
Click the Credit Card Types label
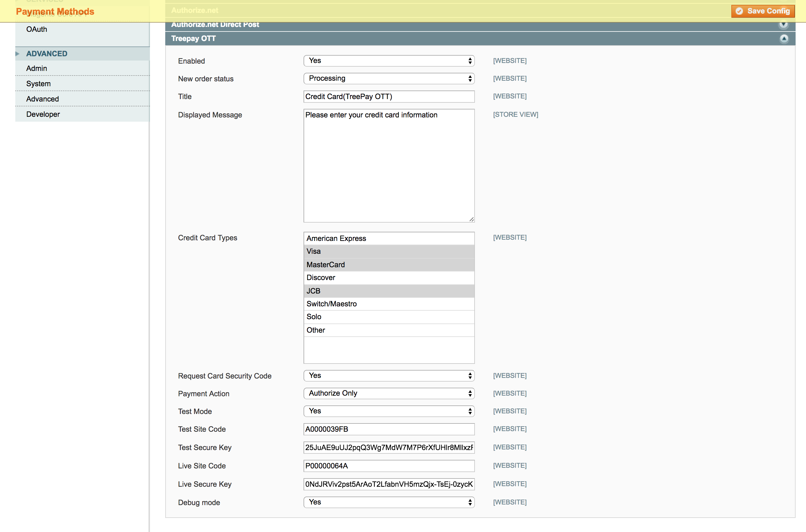207,238
